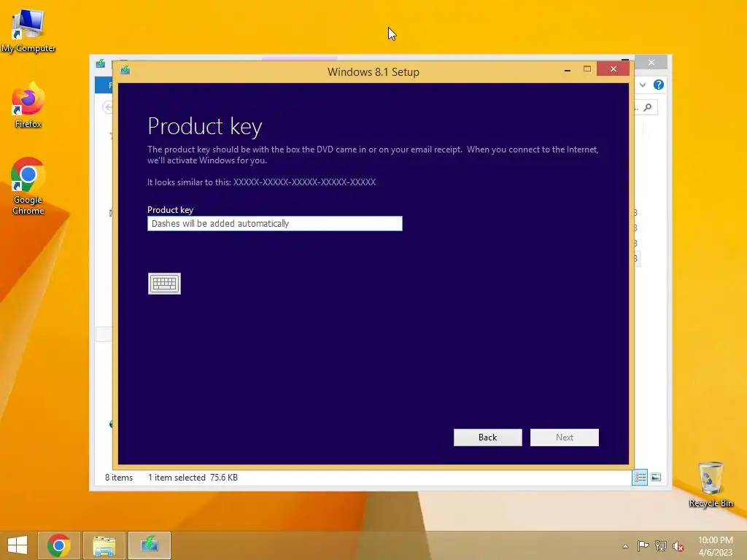Show hidden tray icons arrow
This screenshot has height=560, width=747.
pyautogui.click(x=625, y=546)
